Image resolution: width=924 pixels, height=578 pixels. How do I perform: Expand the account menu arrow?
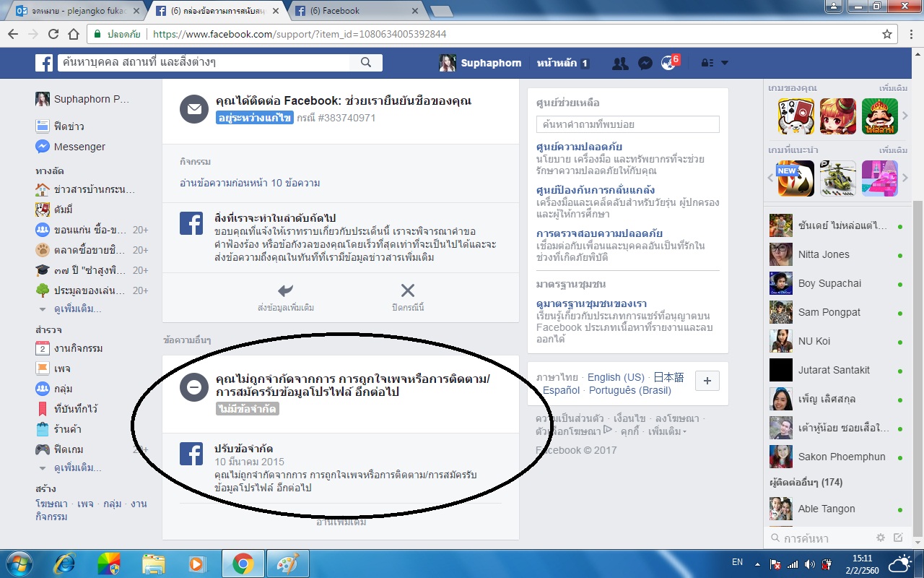click(x=725, y=63)
